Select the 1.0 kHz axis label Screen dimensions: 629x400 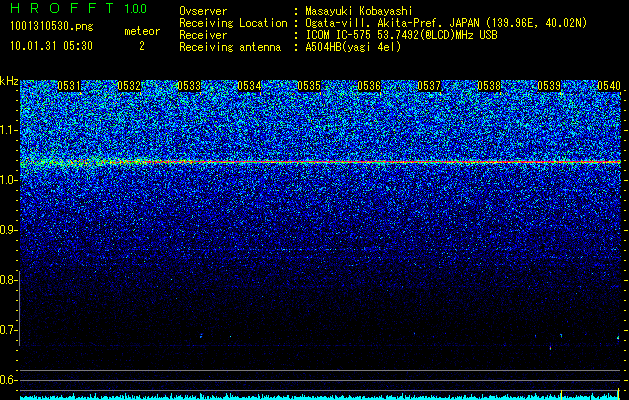coord(8,180)
